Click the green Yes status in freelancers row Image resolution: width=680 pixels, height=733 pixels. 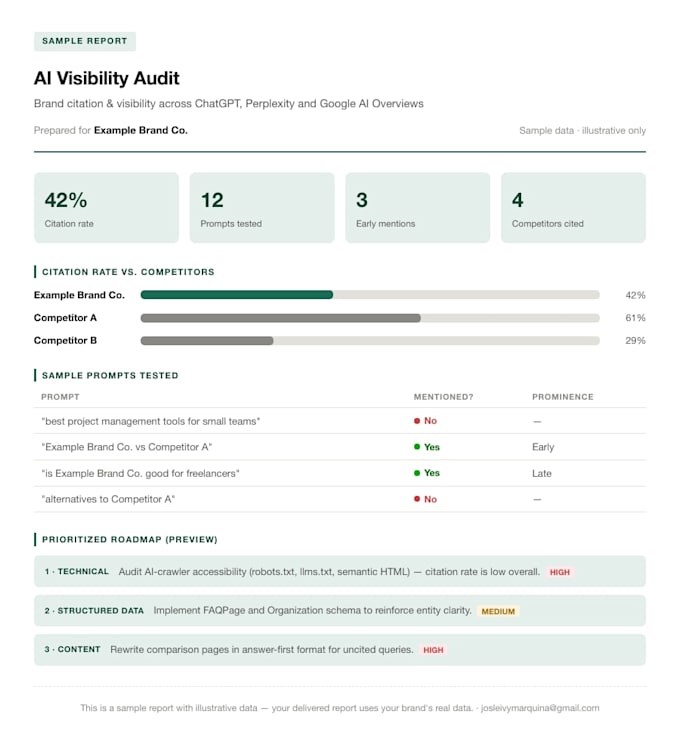click(x=427, y=473)
